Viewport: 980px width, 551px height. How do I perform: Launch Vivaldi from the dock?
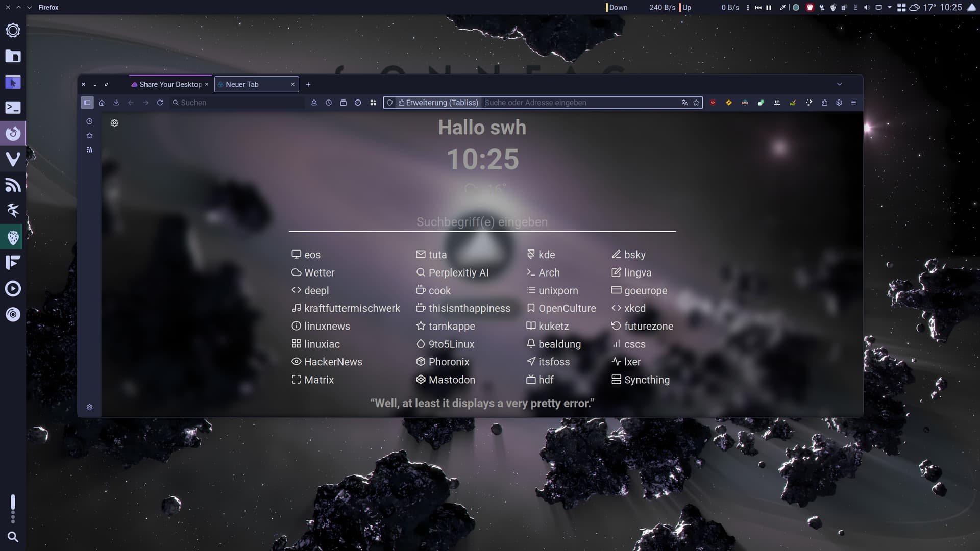coord(13,159)
